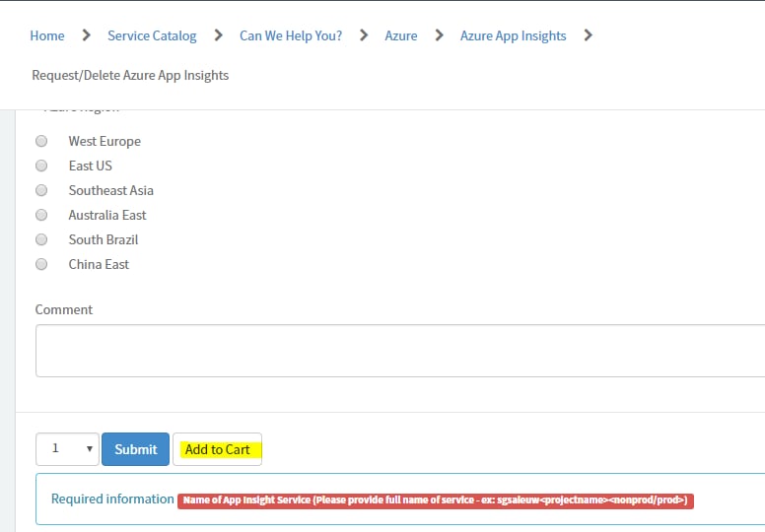Image resolution: width=765 pixels, height=532 pixels.
Task: Choose the South Brazil radio button
Action: pos(41,239)
